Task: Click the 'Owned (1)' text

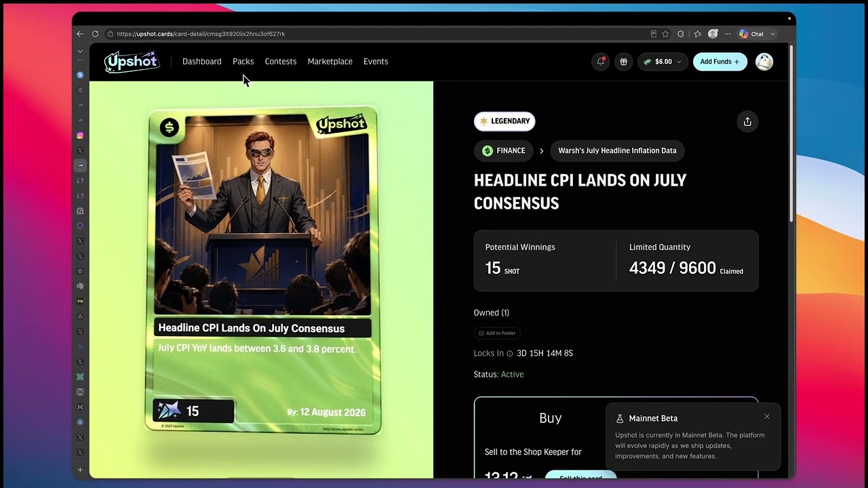Action: click(492, 312)
